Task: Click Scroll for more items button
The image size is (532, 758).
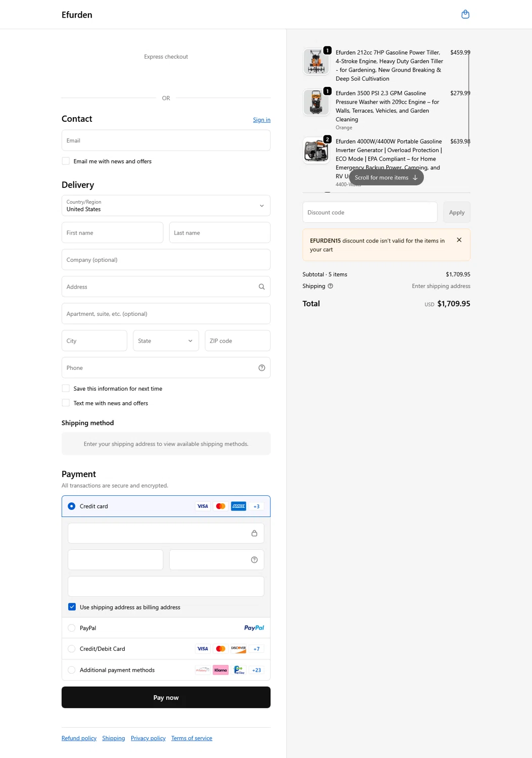Action: click(386, 177)
